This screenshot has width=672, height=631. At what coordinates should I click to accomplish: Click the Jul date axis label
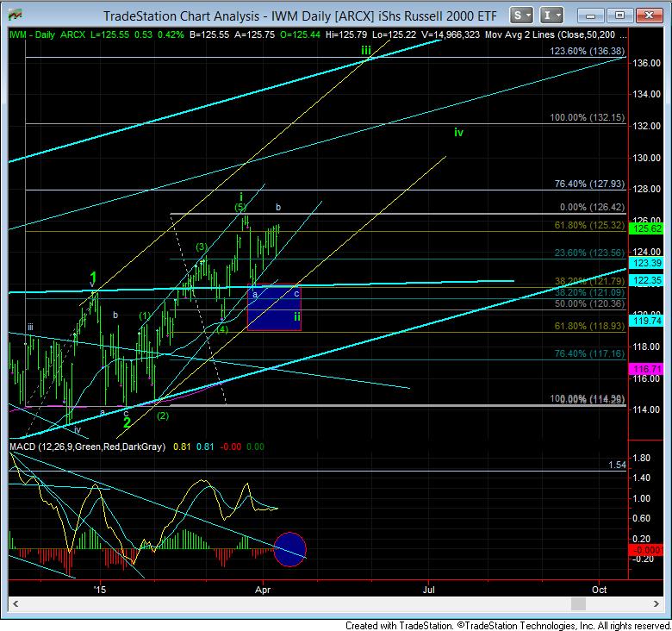coord(428,590)
